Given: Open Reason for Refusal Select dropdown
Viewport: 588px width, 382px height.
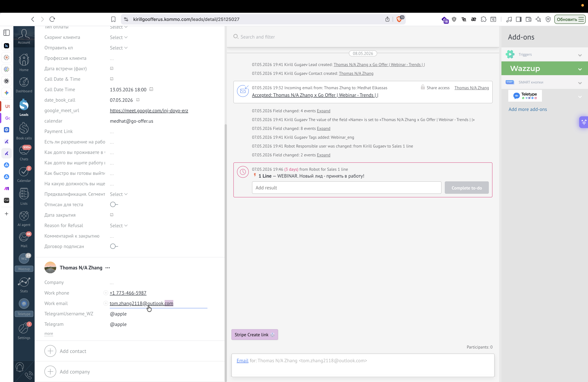Looking at the screenshot, I should [119, 226].
